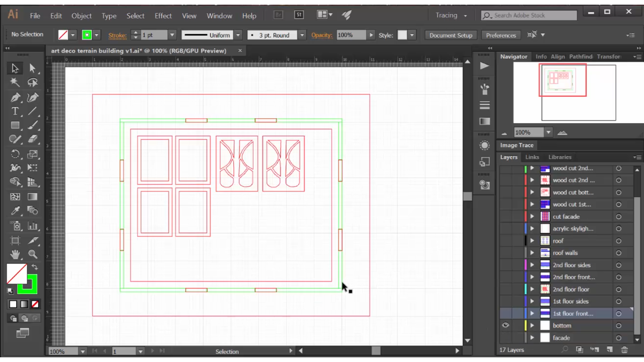Toggle visibility of bottom layer
644x362 pixels.
(x=505, y=325)
